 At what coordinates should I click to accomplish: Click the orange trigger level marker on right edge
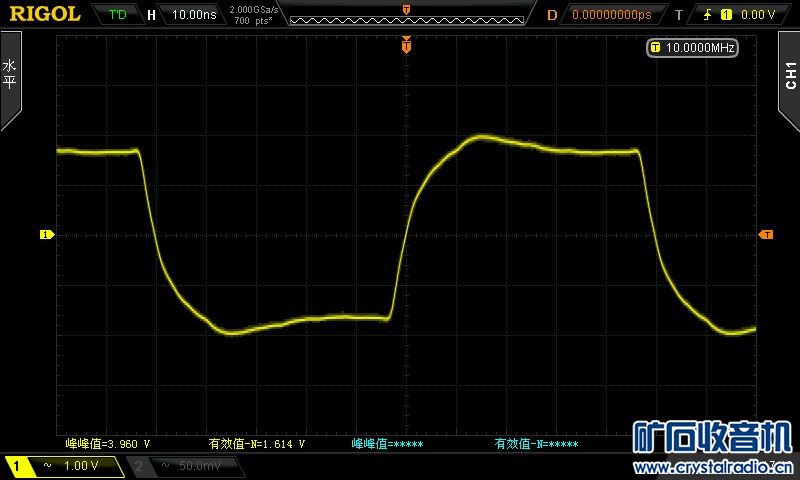click(x=766, y=234)
